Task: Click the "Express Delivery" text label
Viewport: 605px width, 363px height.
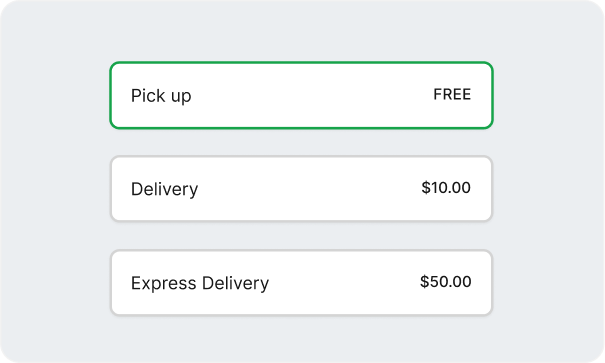Action: click(200, 284)
